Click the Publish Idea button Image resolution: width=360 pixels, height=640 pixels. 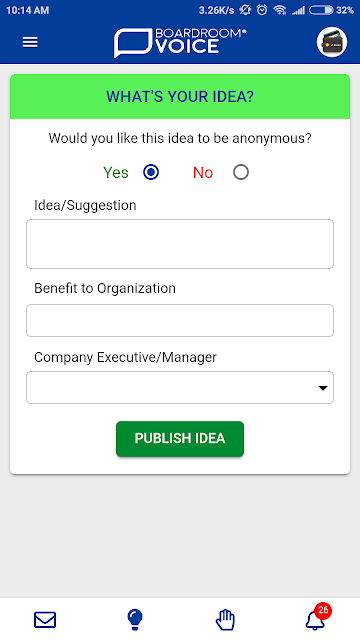[x=180, y=439]
